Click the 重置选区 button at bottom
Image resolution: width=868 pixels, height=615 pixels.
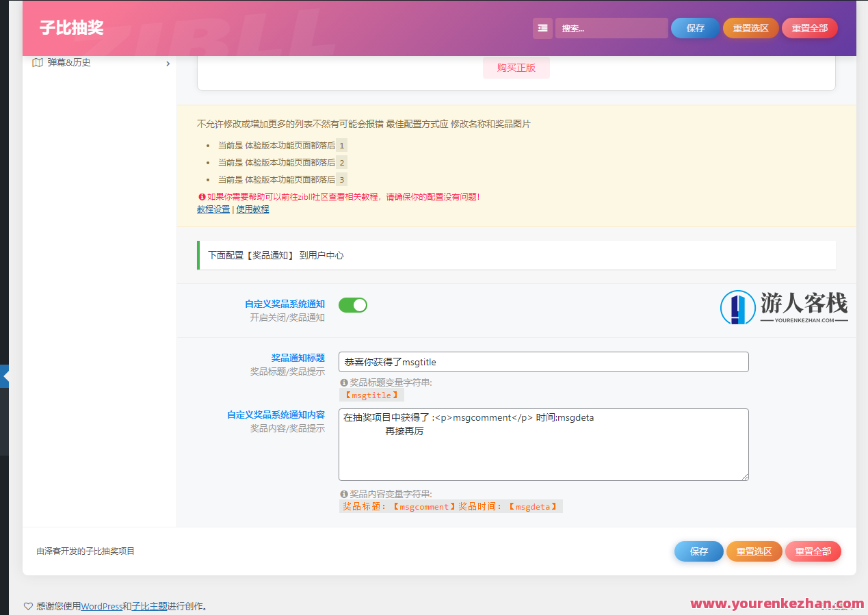(x=754, y=551)
